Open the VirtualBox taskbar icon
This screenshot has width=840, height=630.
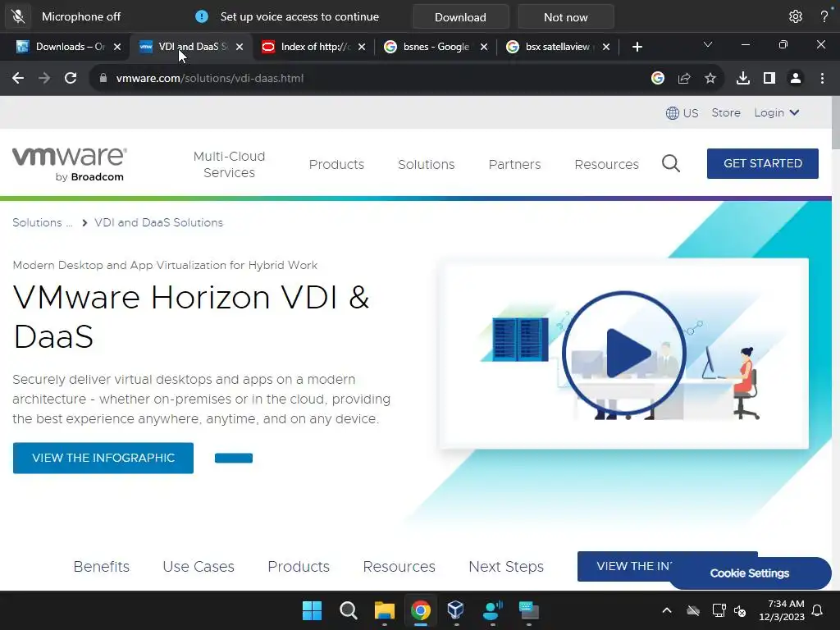pos(456,610)
